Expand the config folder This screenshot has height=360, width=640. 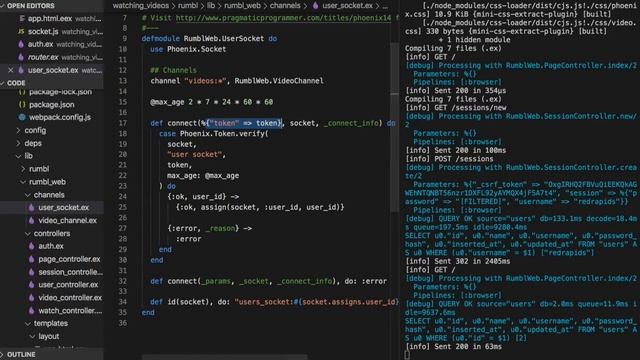(x=18, y=130)
